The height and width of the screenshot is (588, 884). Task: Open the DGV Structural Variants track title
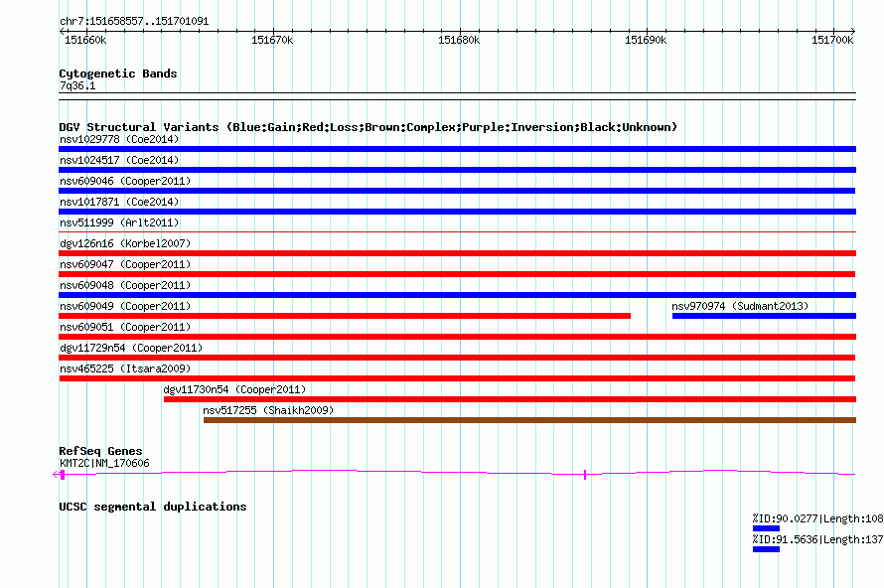(x=368, y=127)
